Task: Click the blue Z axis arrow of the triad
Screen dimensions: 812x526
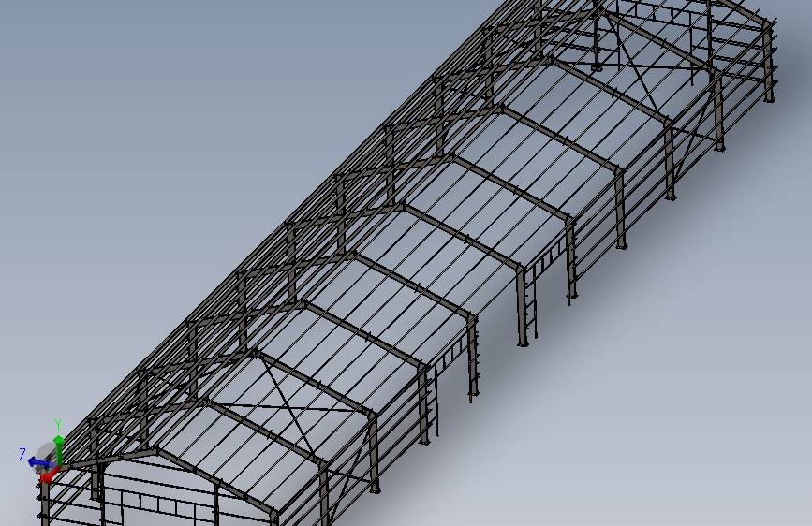Action: pos(40,462)
